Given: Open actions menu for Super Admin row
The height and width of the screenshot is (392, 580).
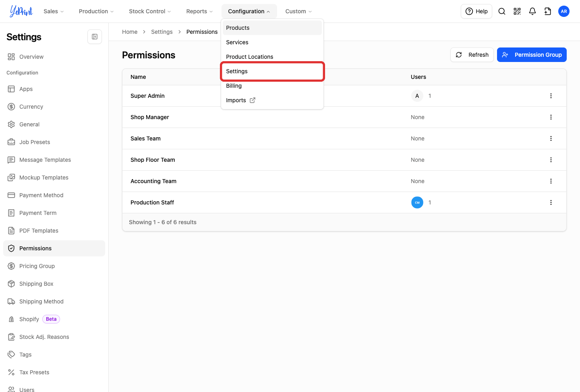Looking at the screenshot, I should 551,96.
